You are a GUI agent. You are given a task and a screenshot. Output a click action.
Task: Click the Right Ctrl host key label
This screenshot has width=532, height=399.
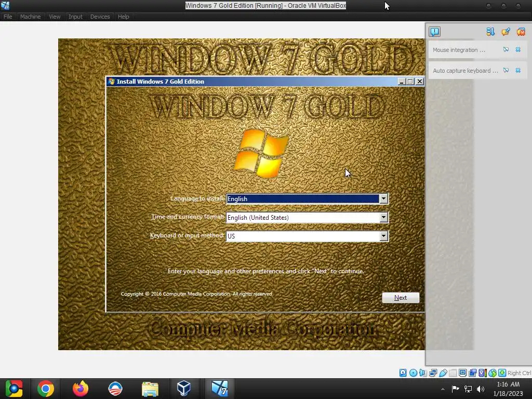519,373
